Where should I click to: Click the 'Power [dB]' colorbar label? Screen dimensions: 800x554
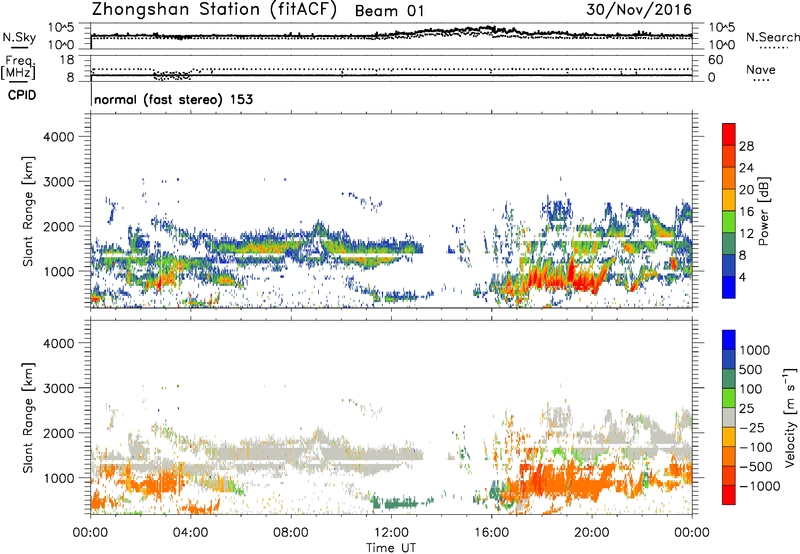[763, 211]
